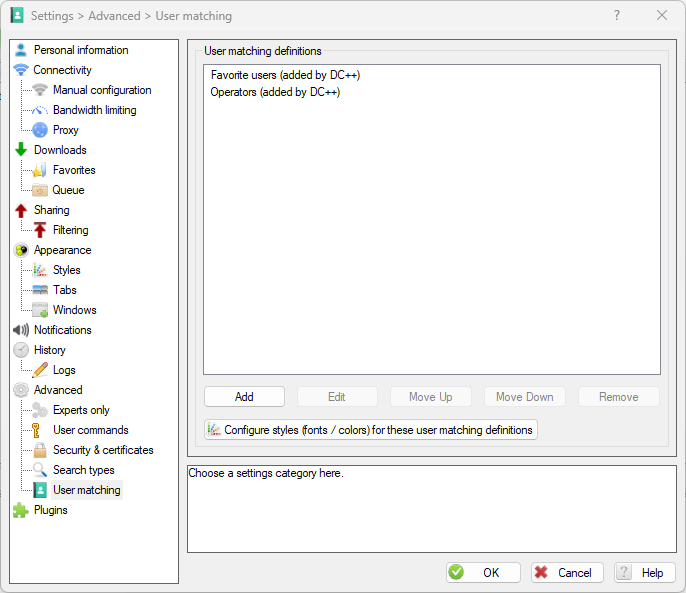
Task: Open Configure styles for user matching definitions
Action: [x=371, y=430]
